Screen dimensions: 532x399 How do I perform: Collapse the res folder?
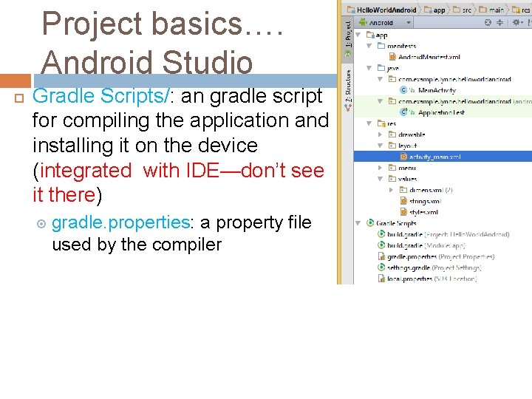pos(369,123)
